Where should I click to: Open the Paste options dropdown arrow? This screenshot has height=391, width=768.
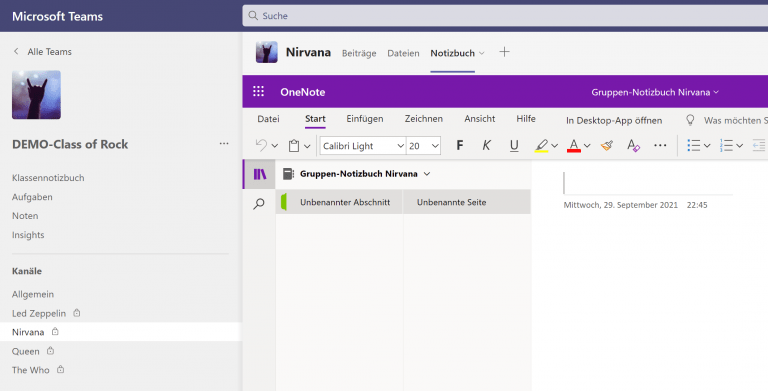(x=307, y=146)
